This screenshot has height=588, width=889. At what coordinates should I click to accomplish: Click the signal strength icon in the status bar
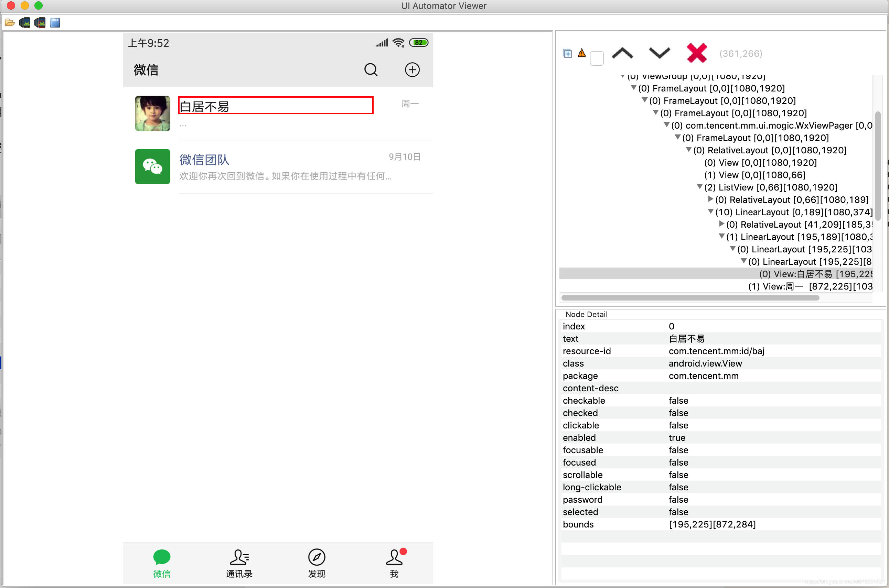[x=382, y=43]
